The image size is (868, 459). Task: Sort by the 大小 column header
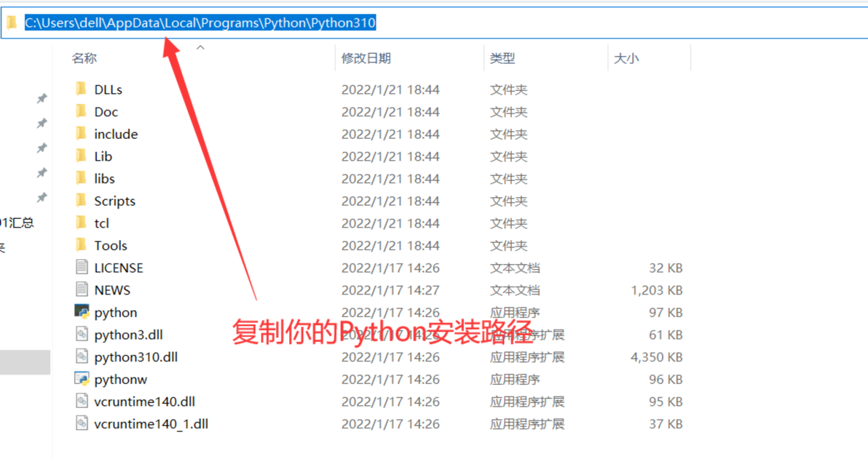[626, 58]
